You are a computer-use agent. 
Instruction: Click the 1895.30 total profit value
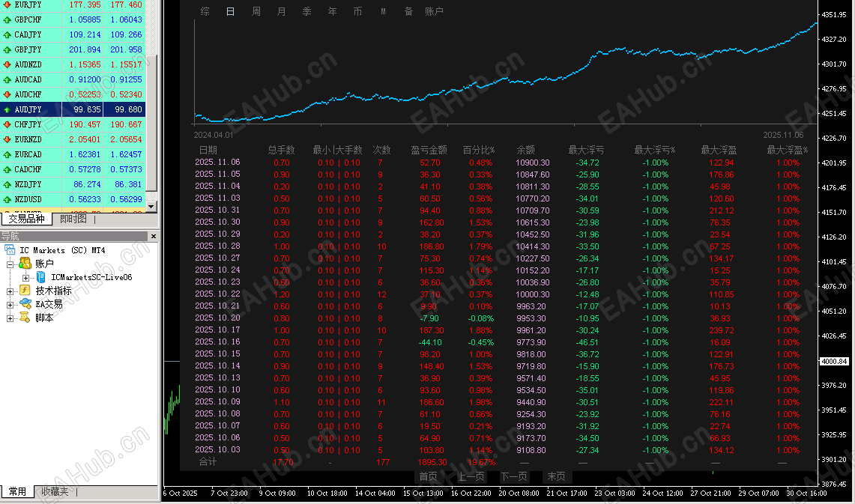432,462
